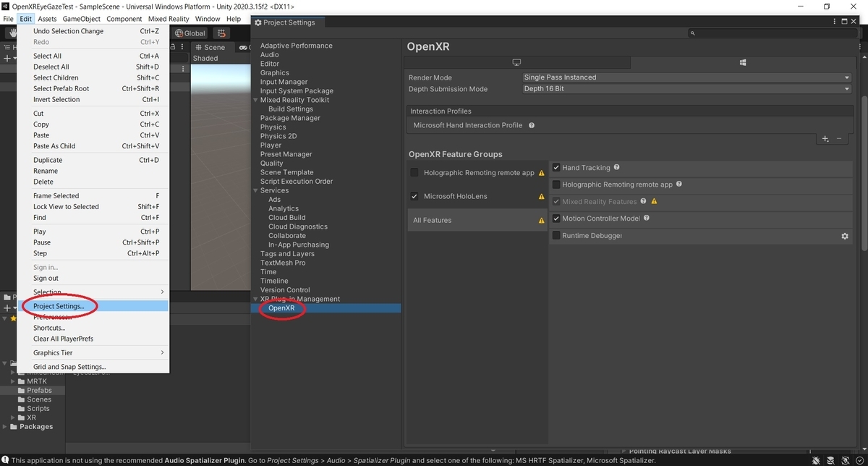This screenshot has width=868, height=466.
Task: Select the Shortcuts... menu entry
Action: coord(93,328)
